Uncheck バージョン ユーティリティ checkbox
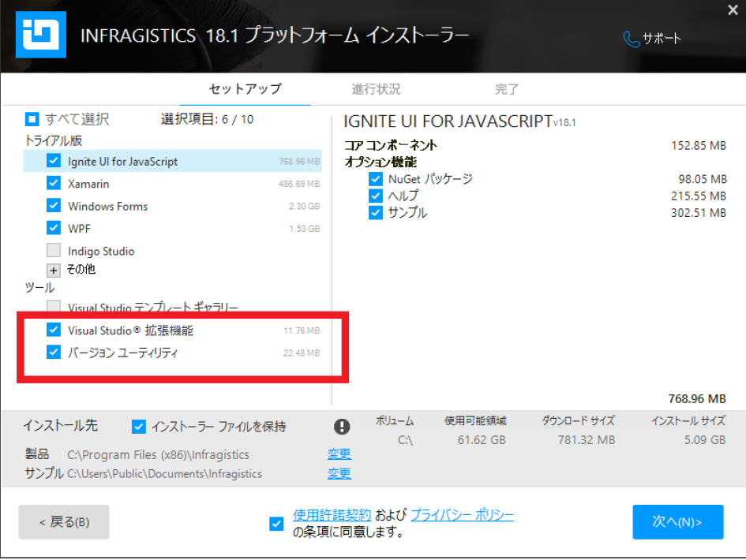 coord(54,352)
